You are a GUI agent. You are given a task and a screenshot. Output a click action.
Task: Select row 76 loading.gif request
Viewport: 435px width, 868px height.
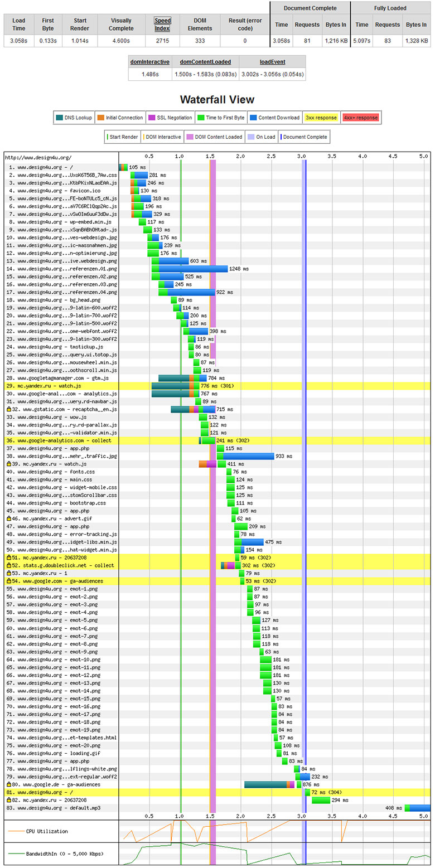point(54,753)
